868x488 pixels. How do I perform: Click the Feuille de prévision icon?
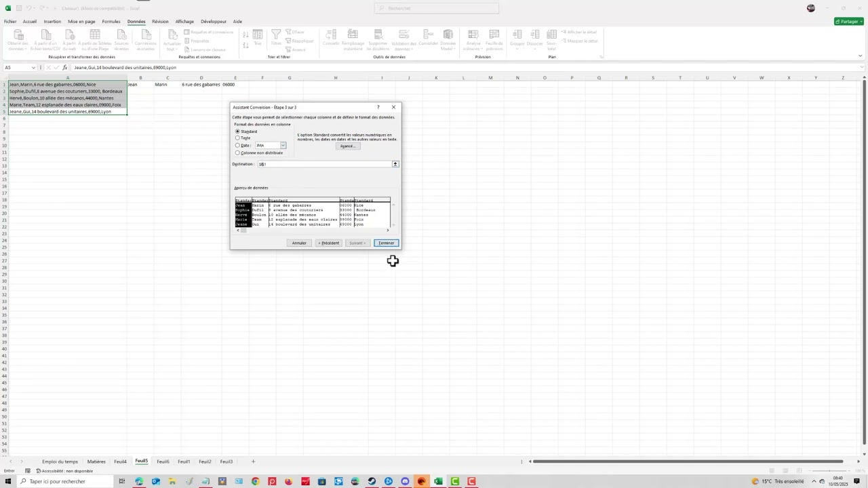click(494, 40)
